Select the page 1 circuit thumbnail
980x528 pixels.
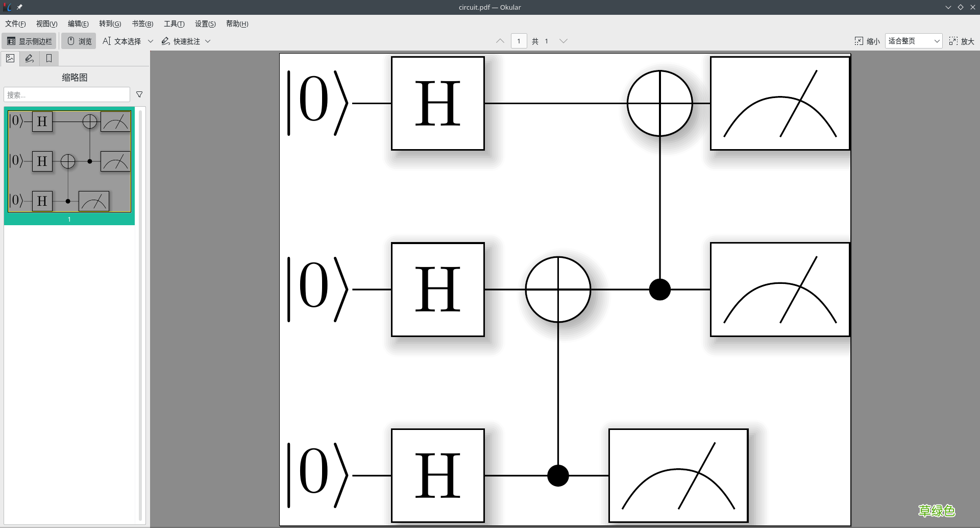point(69,161)
